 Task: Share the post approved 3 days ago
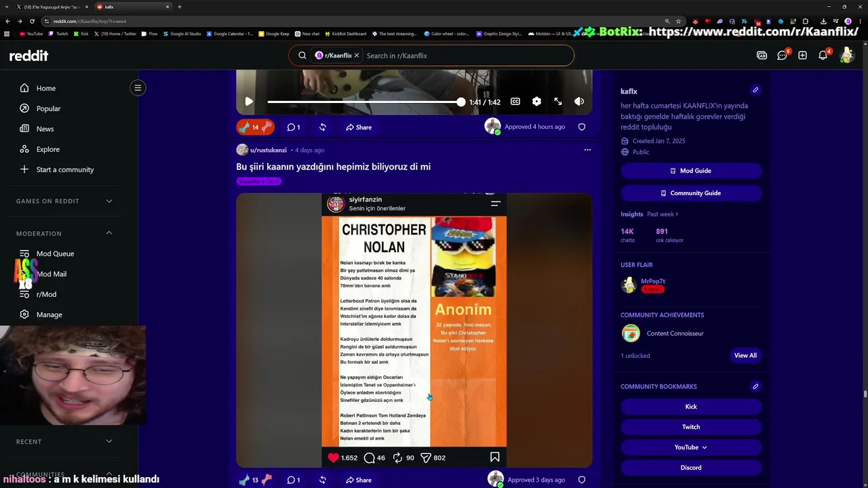pyautogui.click(x=358, y=480)
